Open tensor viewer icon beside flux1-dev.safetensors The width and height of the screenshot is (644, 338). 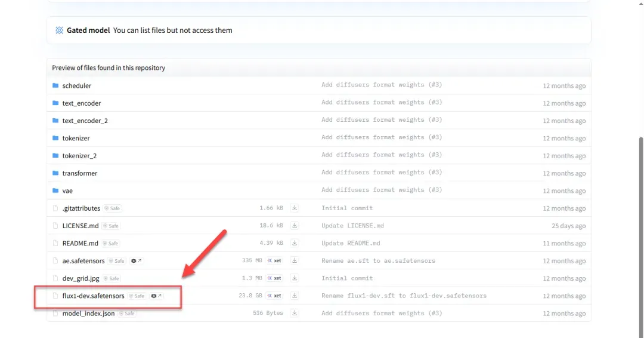pos(156,296)
